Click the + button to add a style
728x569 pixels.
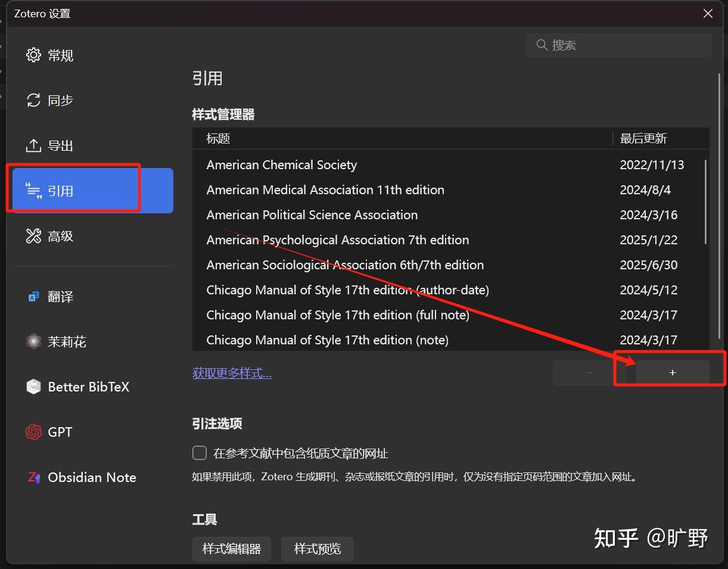672,372
